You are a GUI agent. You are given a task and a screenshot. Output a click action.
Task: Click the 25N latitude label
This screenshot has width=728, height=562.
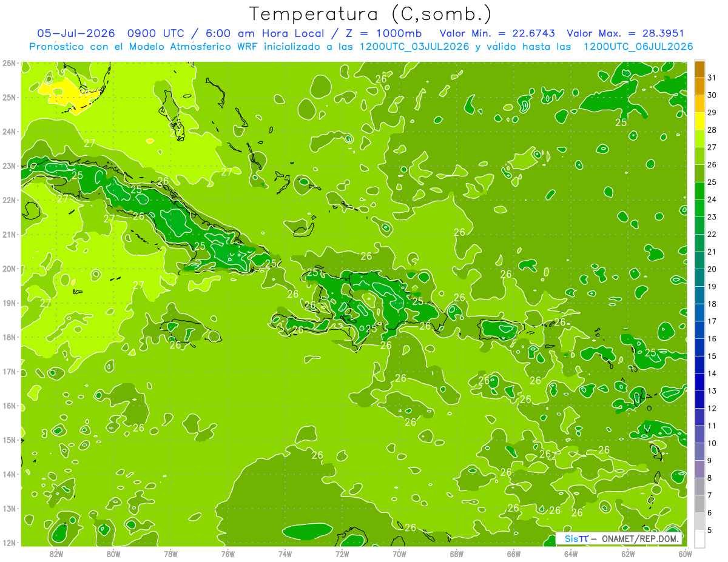click(8, 98)
